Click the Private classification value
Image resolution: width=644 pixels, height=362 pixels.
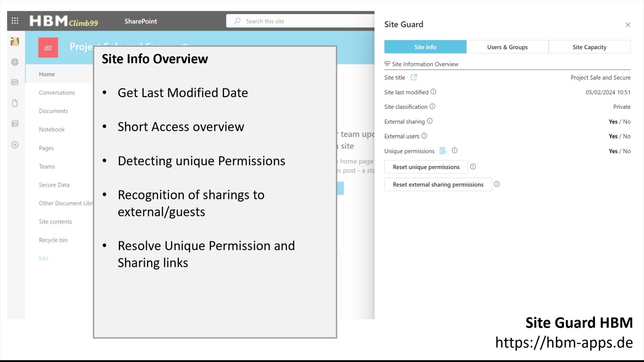pos(622,107)
